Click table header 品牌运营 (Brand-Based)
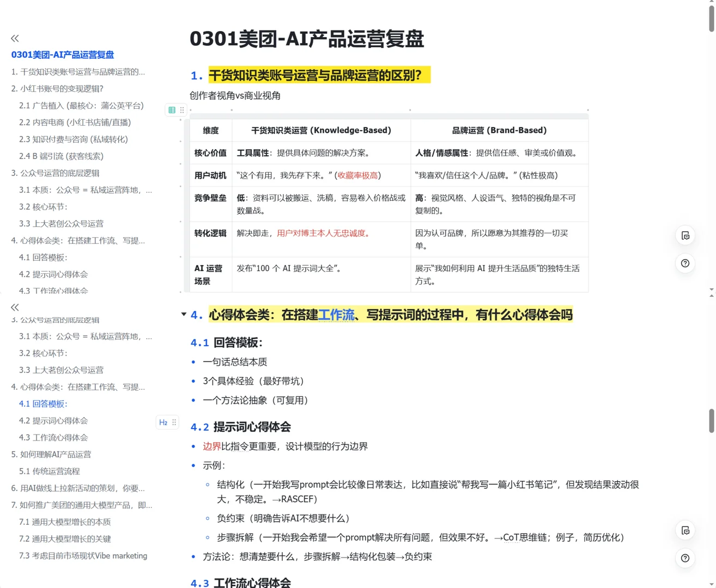716x588 pixels. (x=499, y=130)
